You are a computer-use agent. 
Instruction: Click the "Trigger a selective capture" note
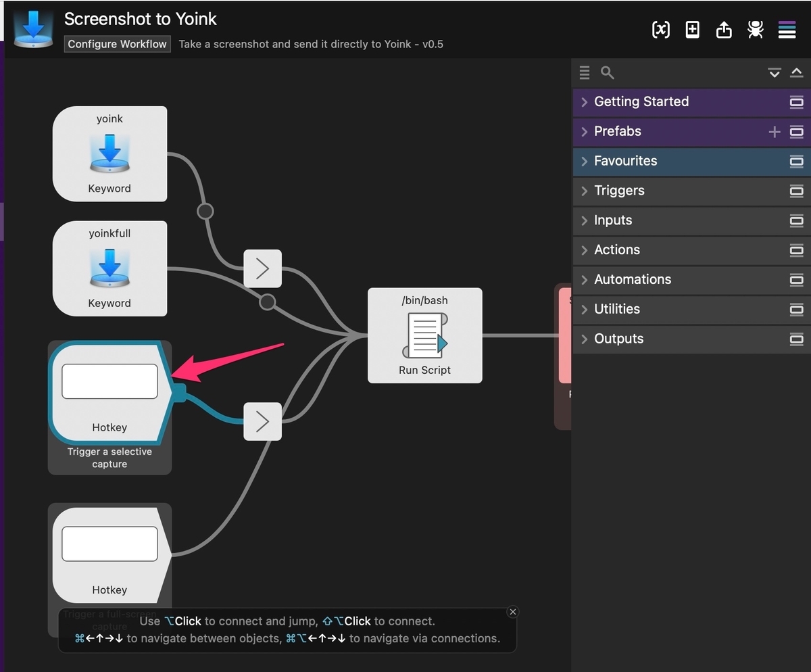[x=109, y=458]
